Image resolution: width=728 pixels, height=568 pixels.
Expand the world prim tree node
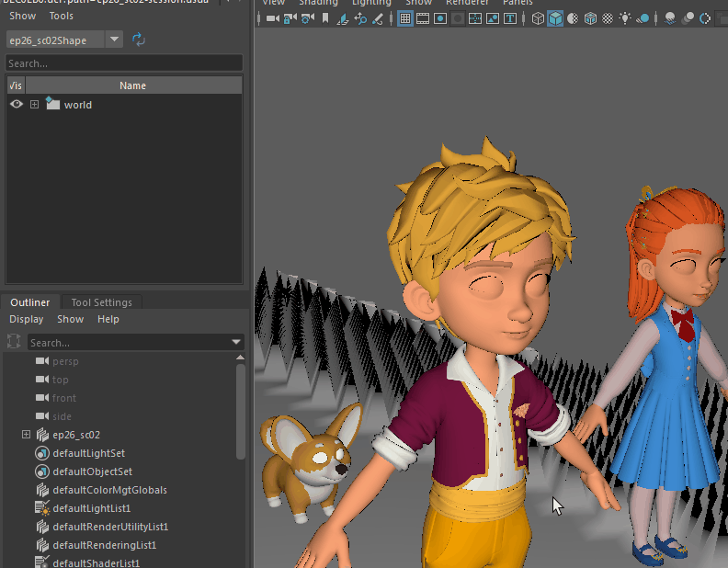(34, 105)
